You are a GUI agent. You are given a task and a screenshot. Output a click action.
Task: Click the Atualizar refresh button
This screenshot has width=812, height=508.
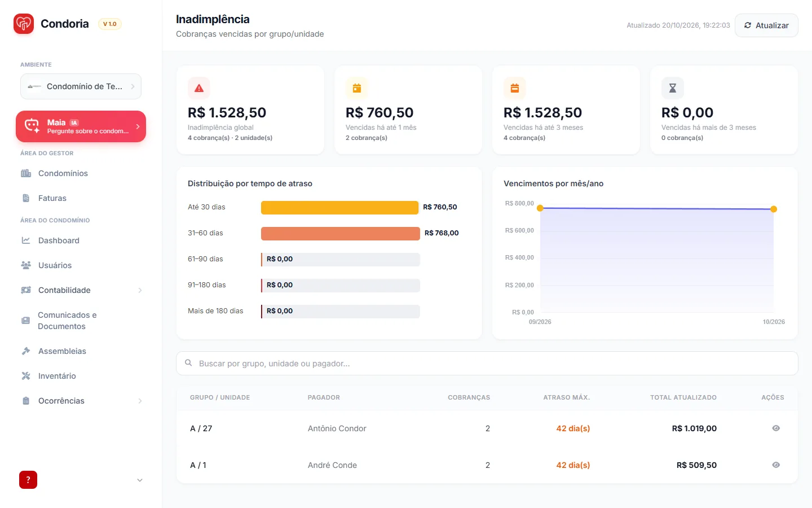click(x=766, y=25)
